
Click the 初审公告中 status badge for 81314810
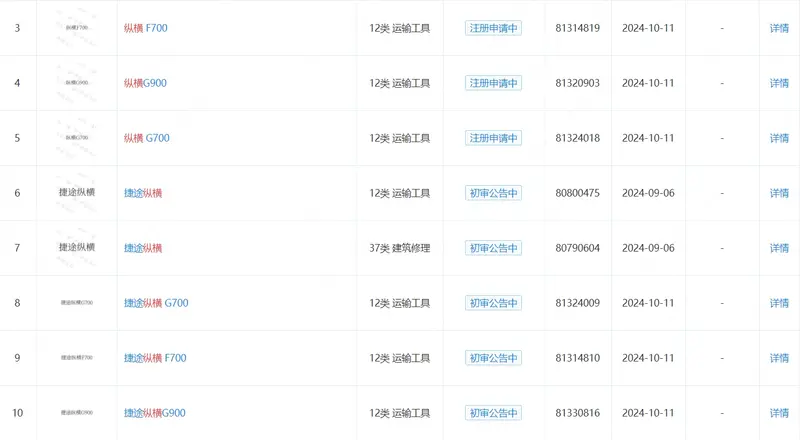(493, 358)
